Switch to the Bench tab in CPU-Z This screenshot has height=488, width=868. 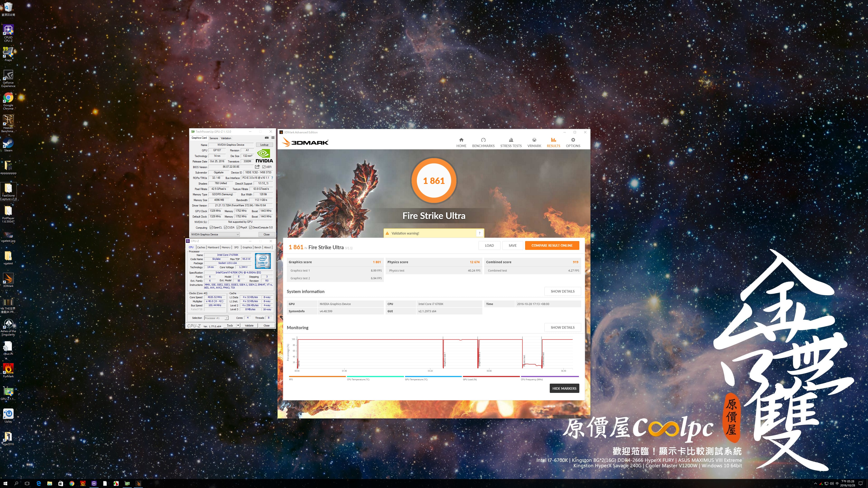pyautogui.click(x=258, y=247)
